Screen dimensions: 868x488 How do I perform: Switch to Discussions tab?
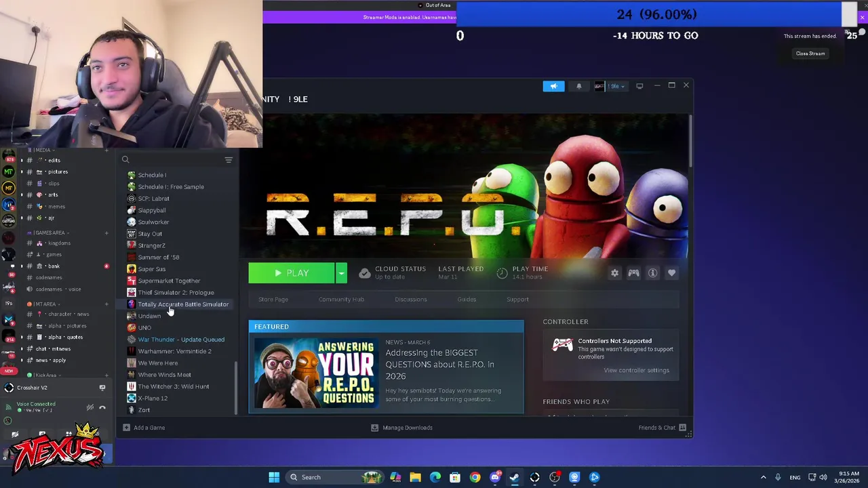(411, 299)
